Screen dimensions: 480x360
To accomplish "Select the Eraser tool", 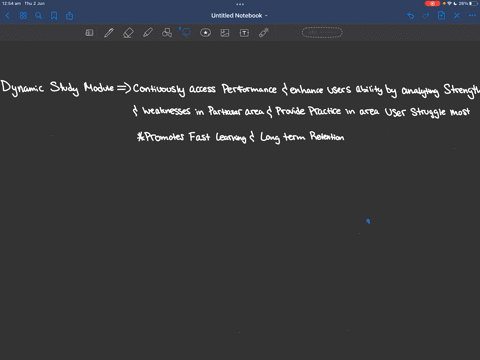I will (128, 33).
